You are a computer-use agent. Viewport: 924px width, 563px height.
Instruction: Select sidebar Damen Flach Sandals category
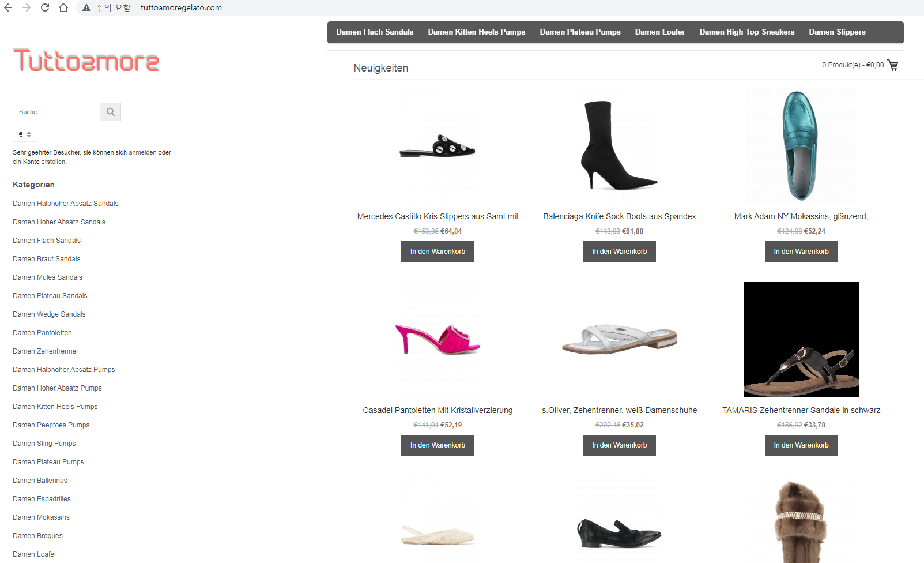47,241
